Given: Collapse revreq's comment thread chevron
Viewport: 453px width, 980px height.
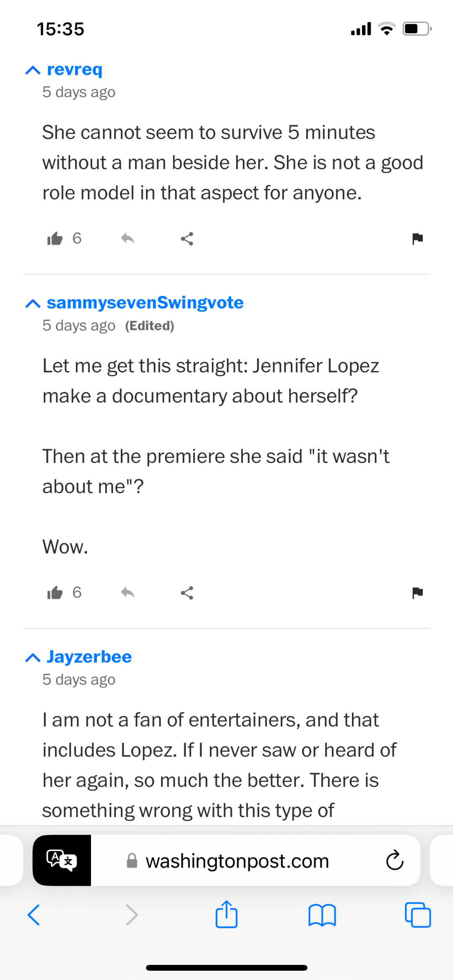Looking at the screenshot, I should (x=33, y=70).
